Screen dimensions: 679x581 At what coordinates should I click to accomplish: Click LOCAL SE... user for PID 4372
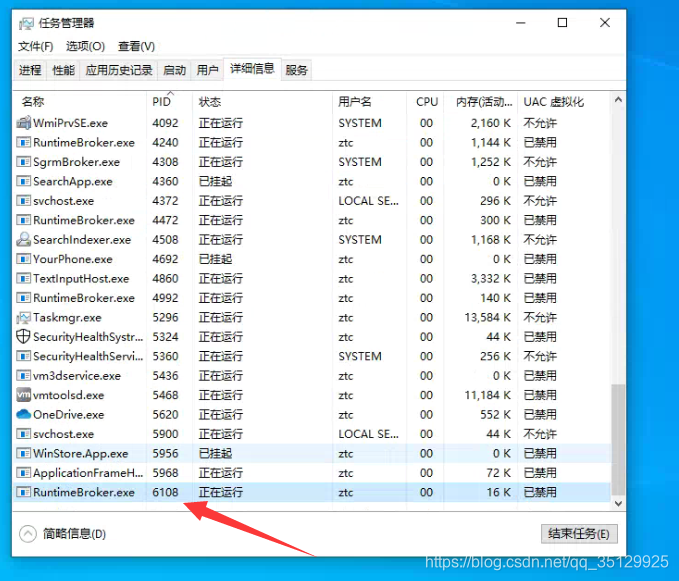click(369, 200)
